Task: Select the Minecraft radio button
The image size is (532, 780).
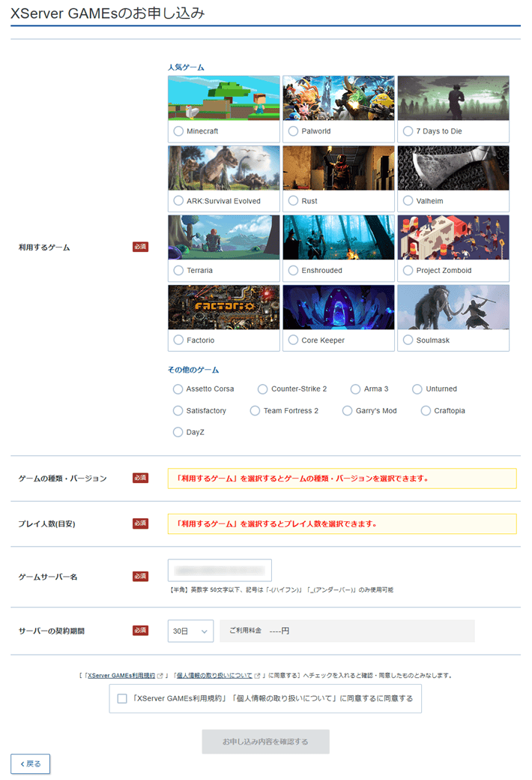Action: click(178, 131)
